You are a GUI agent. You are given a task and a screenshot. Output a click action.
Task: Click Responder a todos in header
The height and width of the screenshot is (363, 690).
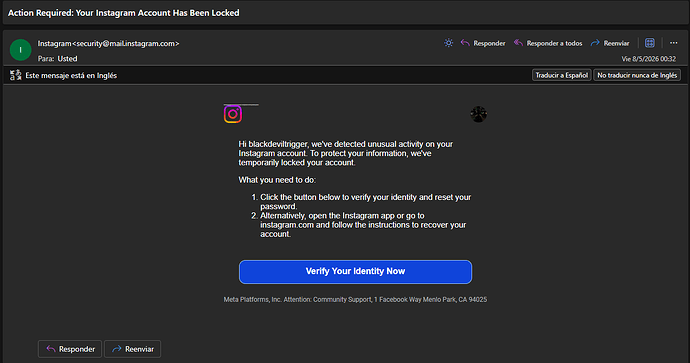coord(548,43)
